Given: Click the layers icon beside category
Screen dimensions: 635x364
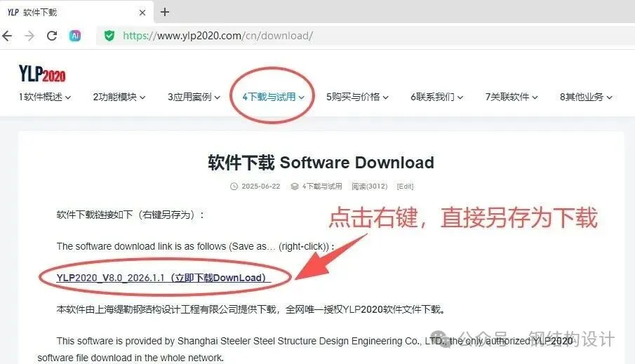Looking at the screenshot, I should pyautogui.click(x=295, y=187).
